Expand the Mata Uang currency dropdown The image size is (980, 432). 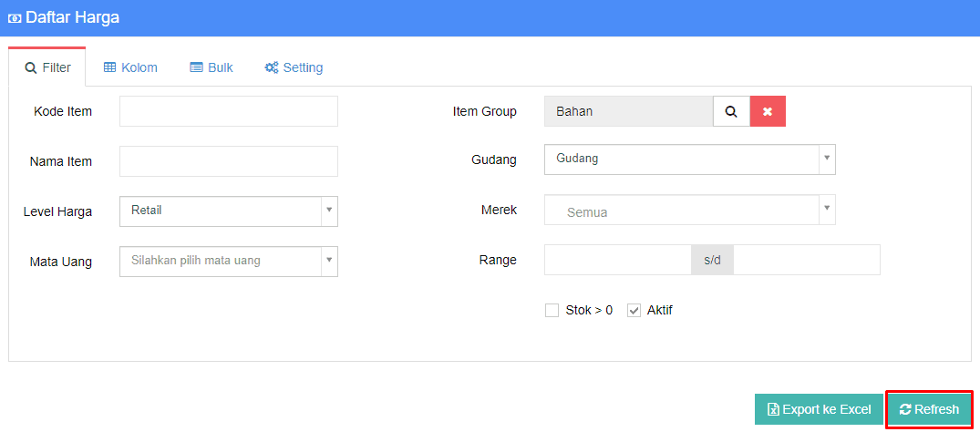(x=229, y=262)
